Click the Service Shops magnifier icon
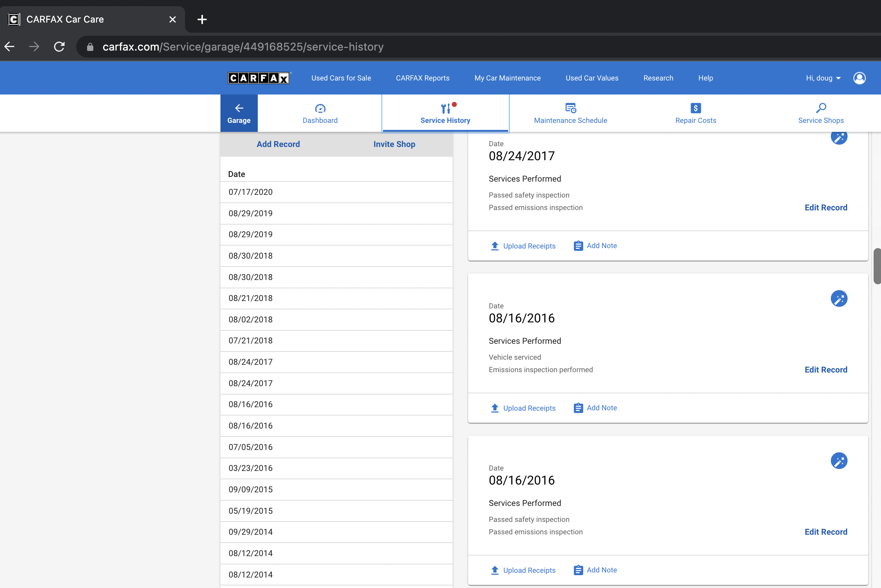The width and height of the screenshot is (881, 588). (x=821, y=108)
